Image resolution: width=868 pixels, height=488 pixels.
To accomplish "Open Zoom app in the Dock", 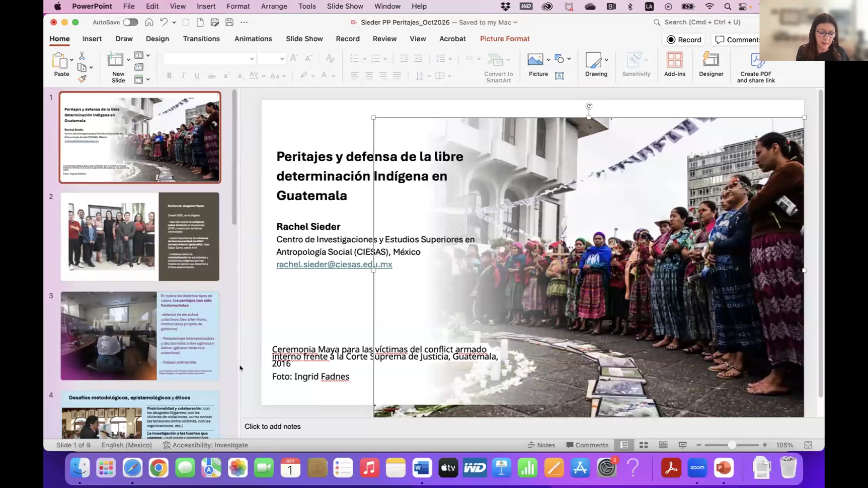I will point(697,468).
